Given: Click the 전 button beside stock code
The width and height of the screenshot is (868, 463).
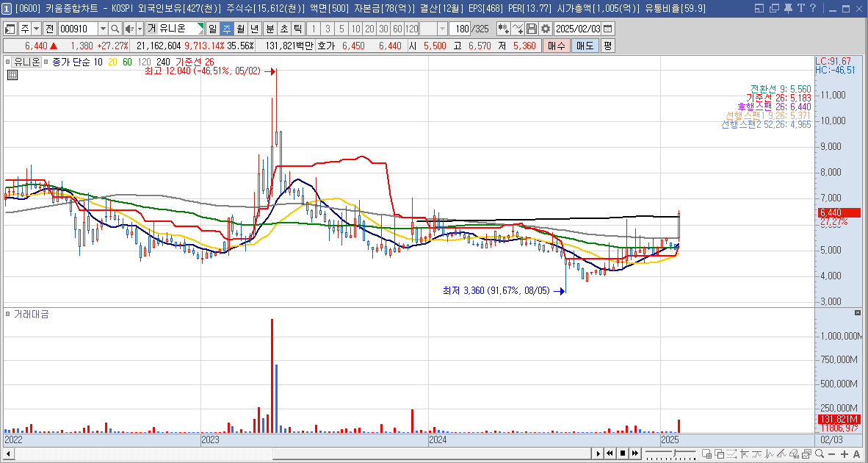Looking at the screenshot, I should [50, 29].
